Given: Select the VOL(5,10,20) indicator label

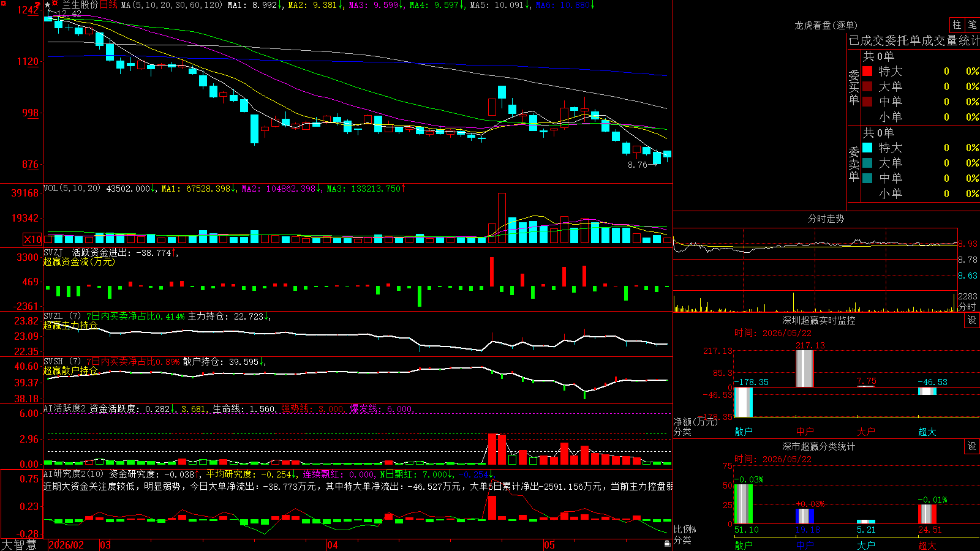Looking at the screenshot, I should 72,189.
